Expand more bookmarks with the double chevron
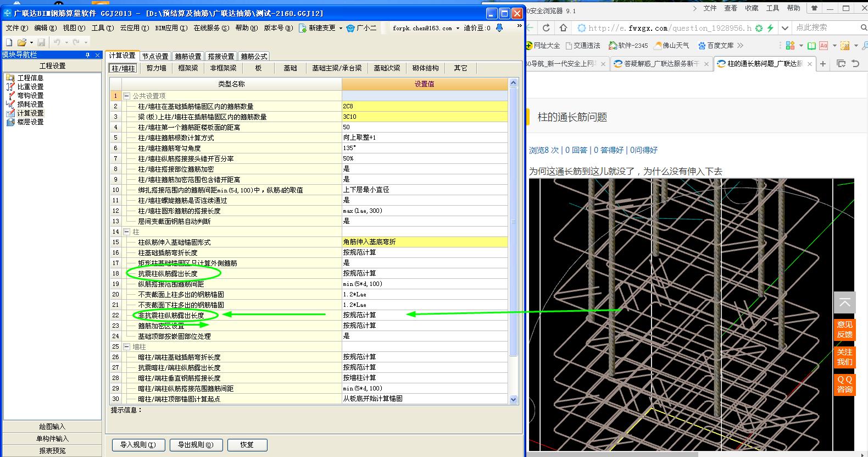This screenshot has height=457, width=868. (741, 46)
